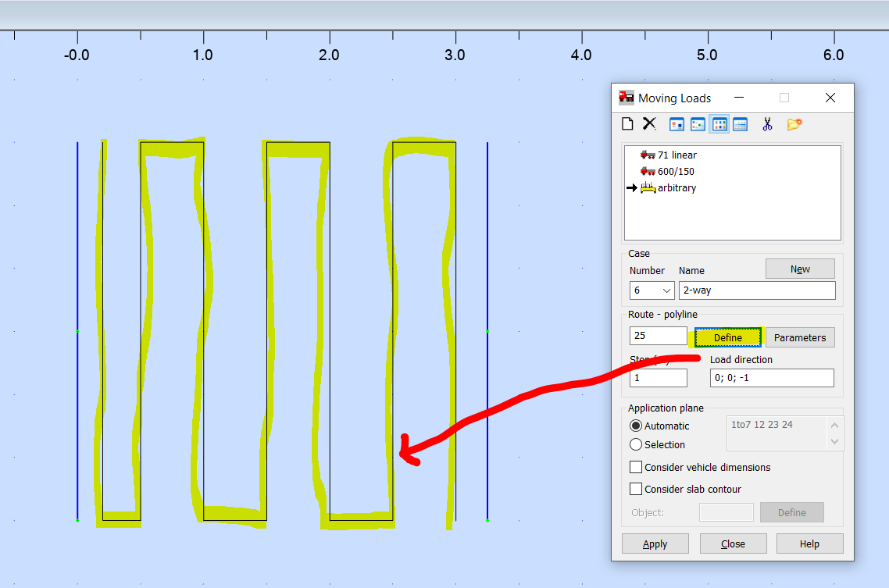Click the currently active grid display icon
Viewport: 889px width, 588px height.
[x=719, y=123]
